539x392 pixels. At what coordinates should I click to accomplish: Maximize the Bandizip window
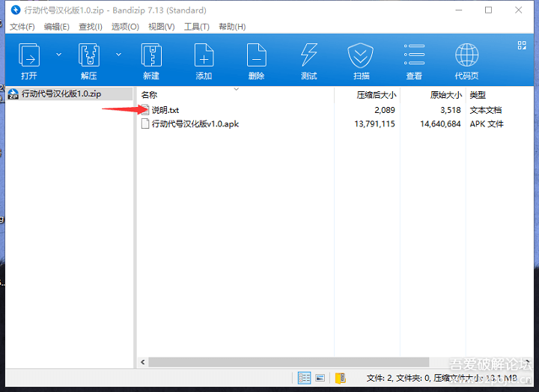488,10
